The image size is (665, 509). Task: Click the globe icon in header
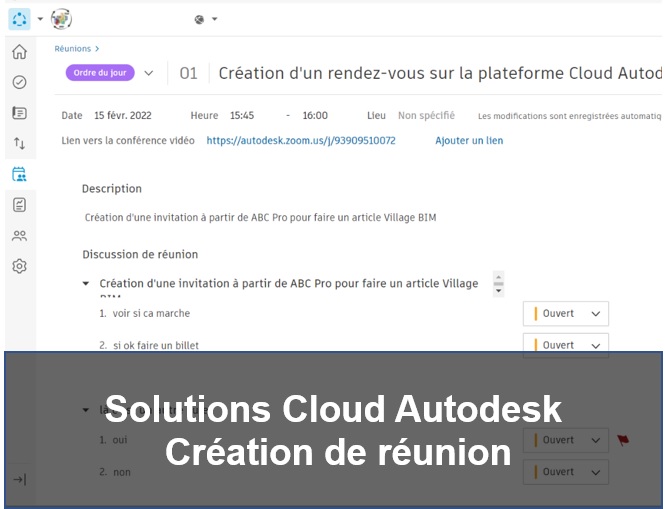[x=199, y=19]
